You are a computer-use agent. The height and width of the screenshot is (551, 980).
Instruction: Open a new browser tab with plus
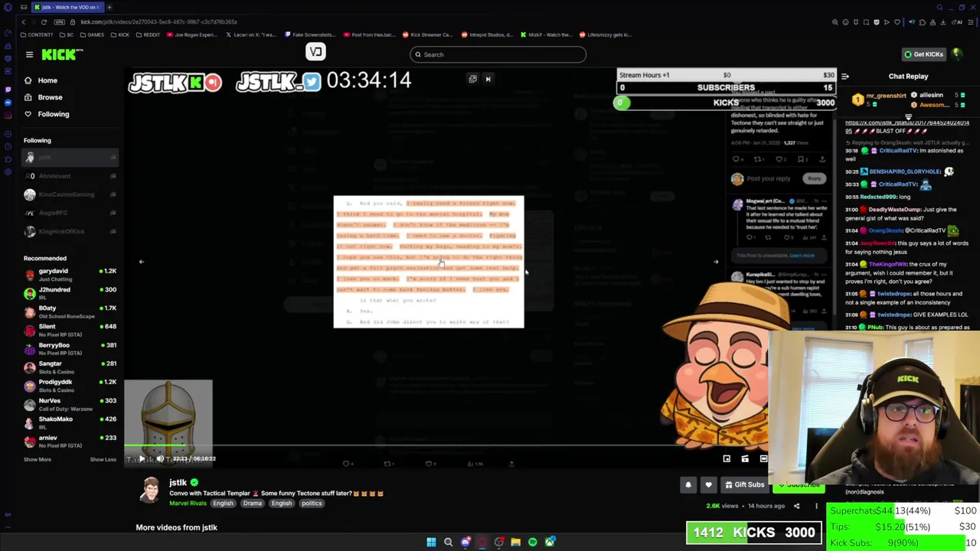(109, 7)
